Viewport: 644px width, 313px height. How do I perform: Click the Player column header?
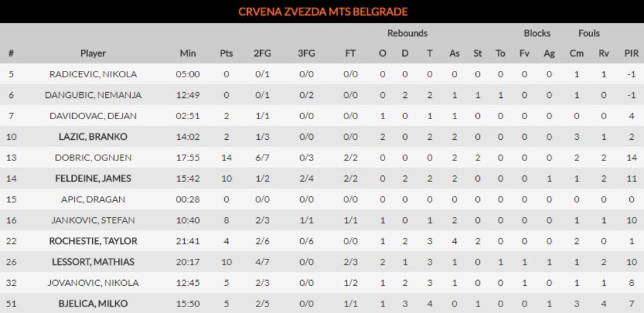[93, 53]
